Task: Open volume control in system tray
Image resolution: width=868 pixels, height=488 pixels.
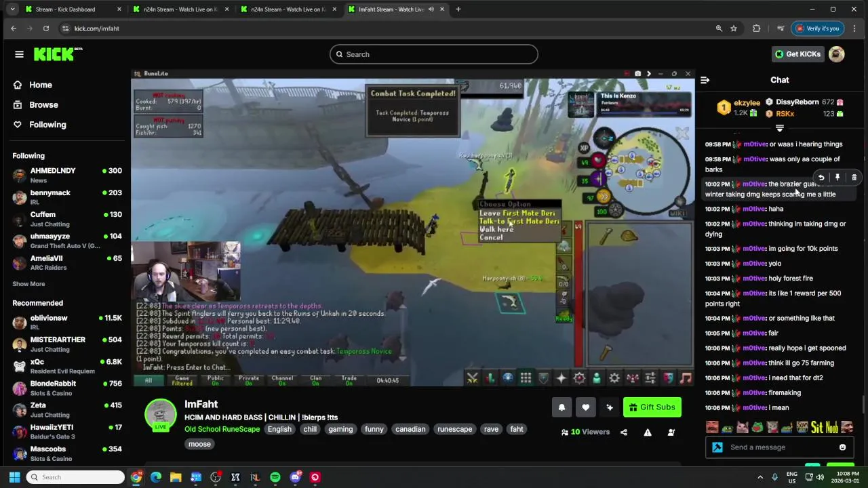Action: (x=820, y=477)
